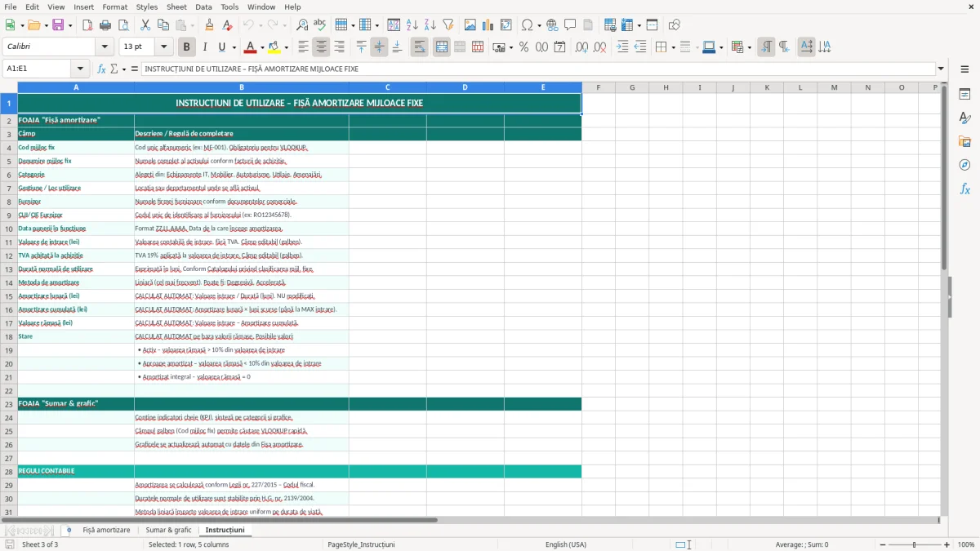Image resolution: width=980 pixels, height=551 pixels.
Task: Toggle Center Vertically alignment
Action: click(379, 47)
